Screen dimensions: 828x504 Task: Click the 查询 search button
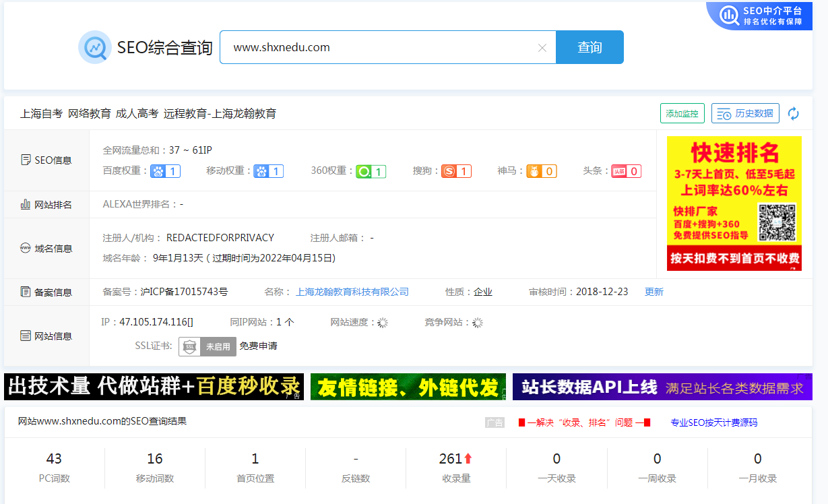[x=590, y=47]
